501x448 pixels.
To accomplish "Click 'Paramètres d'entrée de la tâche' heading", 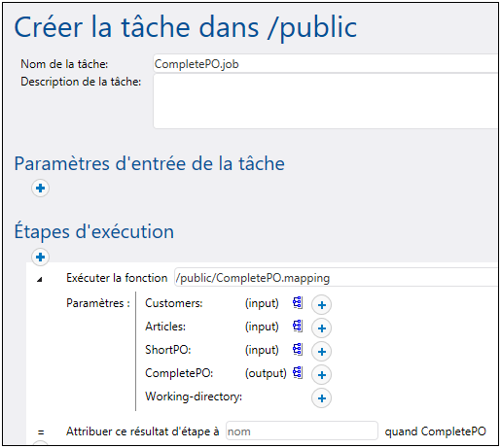I will coord(150,163).
